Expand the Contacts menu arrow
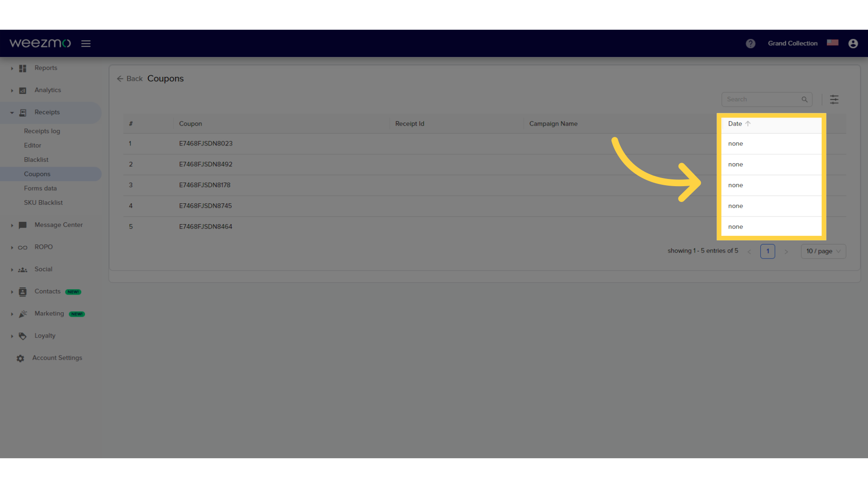 pyautogui.click(x=12, y=292)
